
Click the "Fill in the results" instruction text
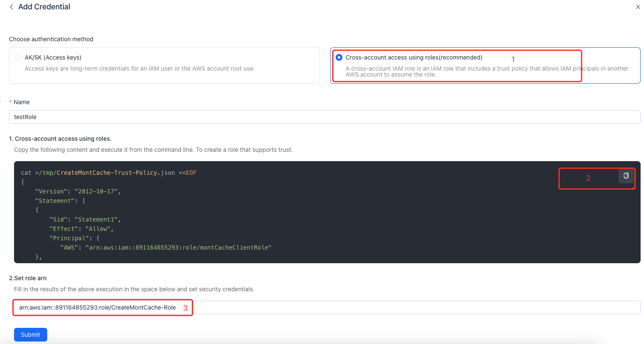[134, 289]
